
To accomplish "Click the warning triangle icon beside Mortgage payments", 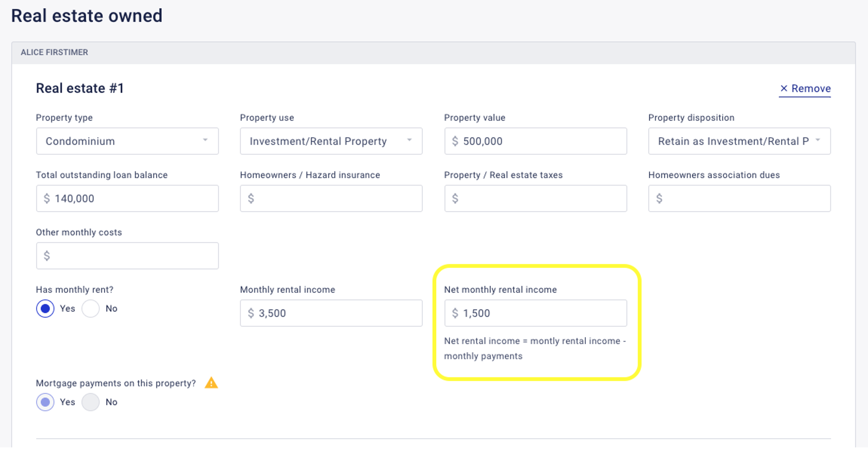I will point(211,383).
